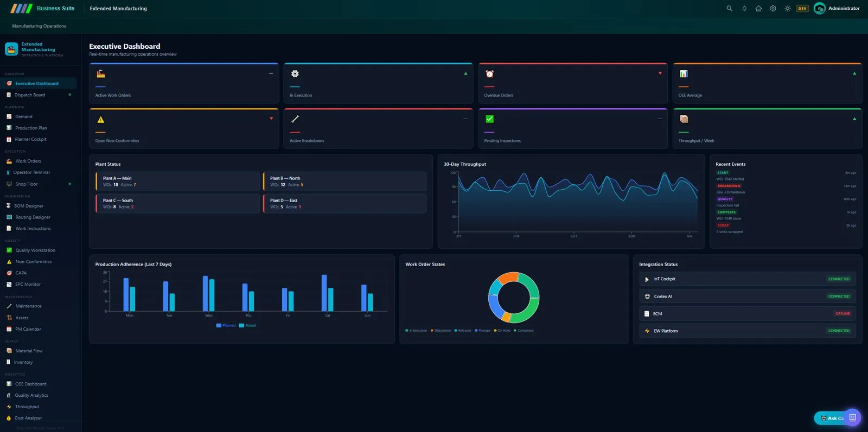This screenshot has width=868, height=432.
Task: Select the Plant A — Main status card
Action: tap(177, 182)
